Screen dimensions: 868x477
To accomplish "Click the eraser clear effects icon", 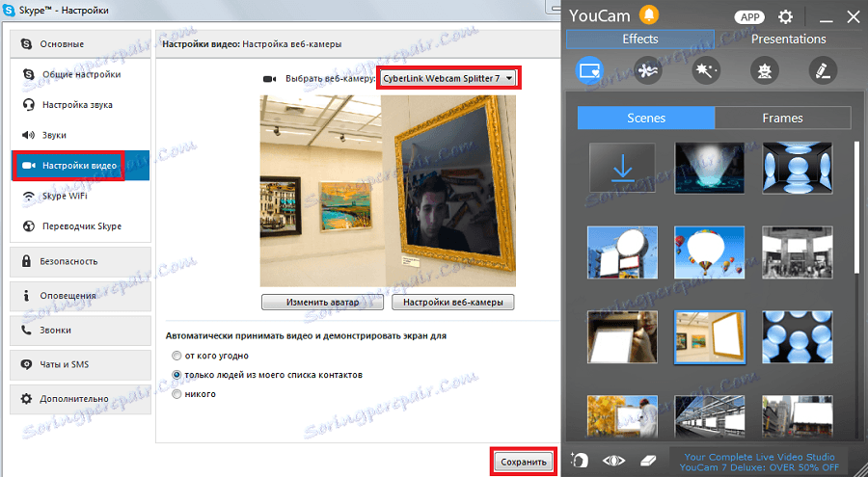I will point(648,460).
